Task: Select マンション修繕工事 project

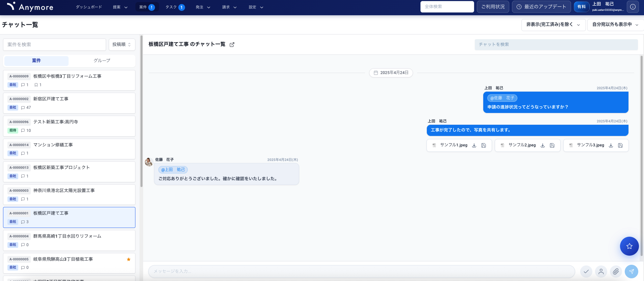Action: click(69, 149)
